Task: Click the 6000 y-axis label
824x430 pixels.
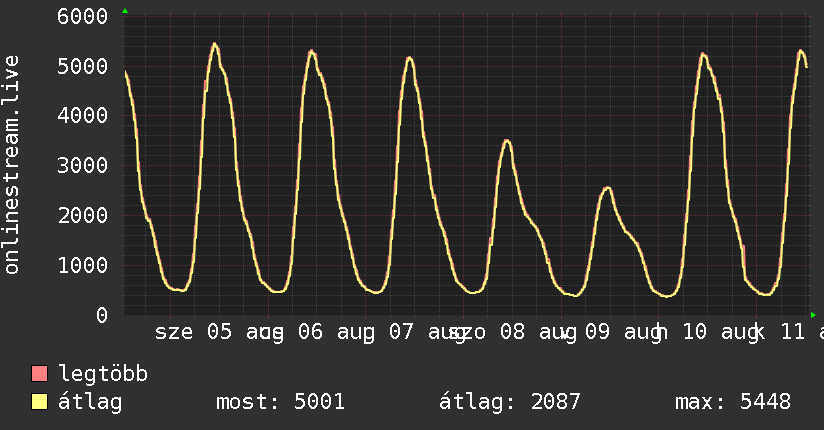Action: point(83,16)
